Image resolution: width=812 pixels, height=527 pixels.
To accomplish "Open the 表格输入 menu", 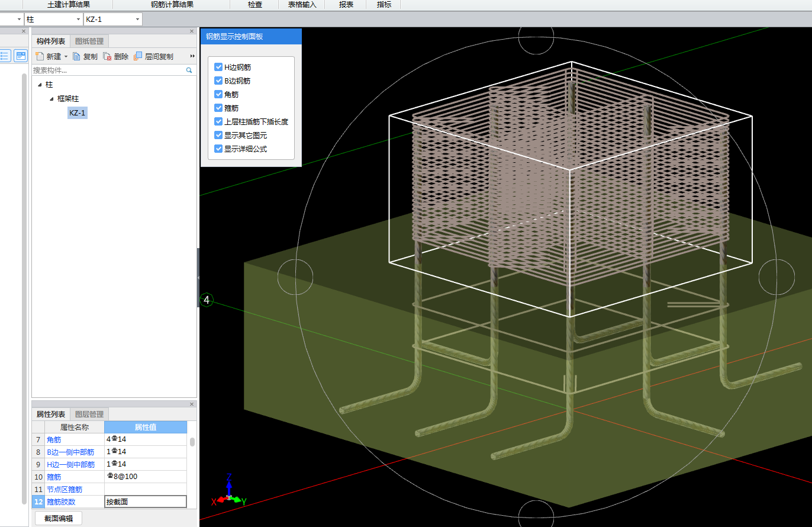I will pos(302,5).
